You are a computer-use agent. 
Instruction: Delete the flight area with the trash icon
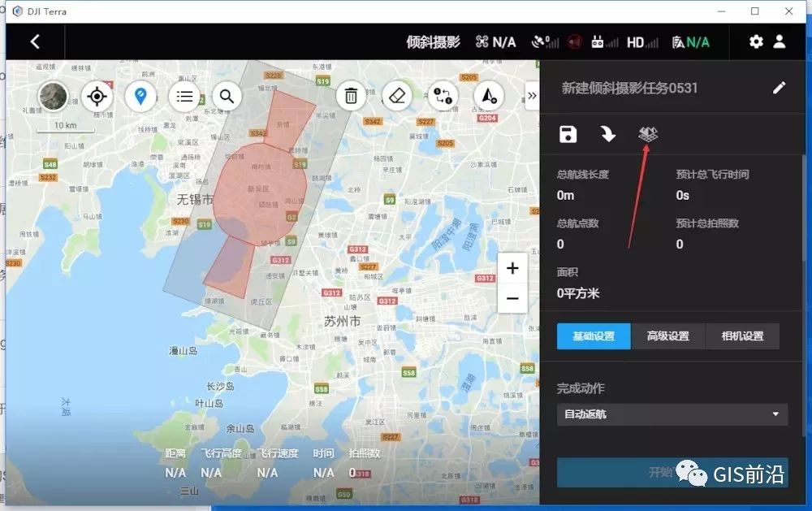click(350, 96)
